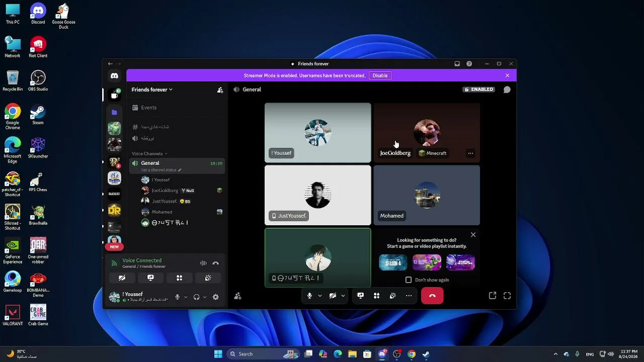This screenshot has height=362, width=644.
Task: Deafen audio with the user panel headphones
Action: coord(196,297)
